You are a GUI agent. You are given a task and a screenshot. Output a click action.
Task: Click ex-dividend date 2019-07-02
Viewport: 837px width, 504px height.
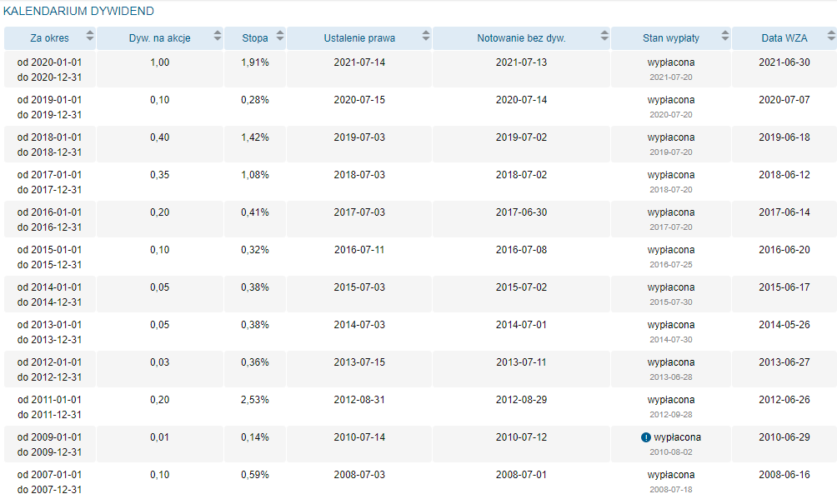[x=521, y=137]
